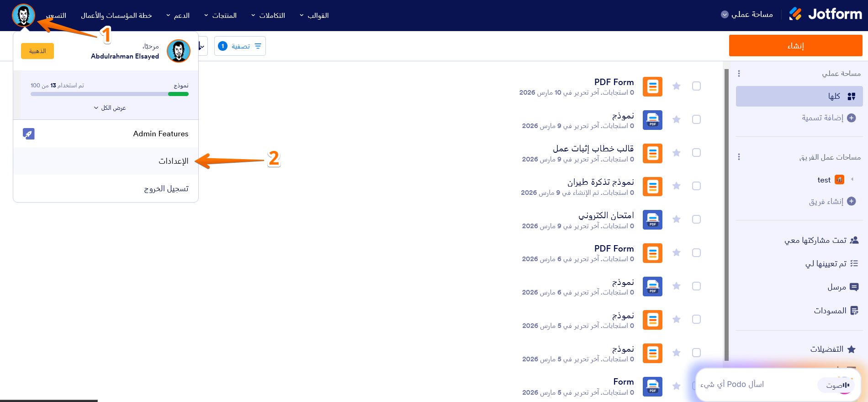This screenshot has width=868, height=402.
Task: Open the الدعم dropdown menu
Action: tap(178, 16)
